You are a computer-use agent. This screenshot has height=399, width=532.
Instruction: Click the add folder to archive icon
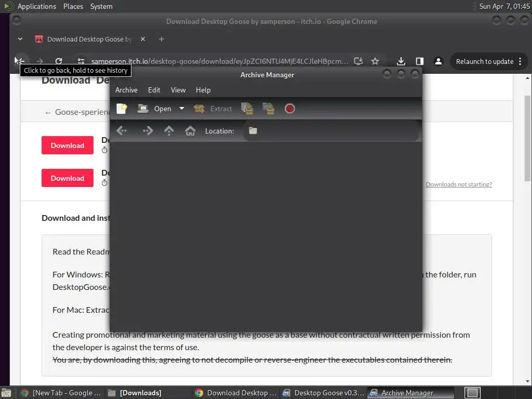pos(269,109)
